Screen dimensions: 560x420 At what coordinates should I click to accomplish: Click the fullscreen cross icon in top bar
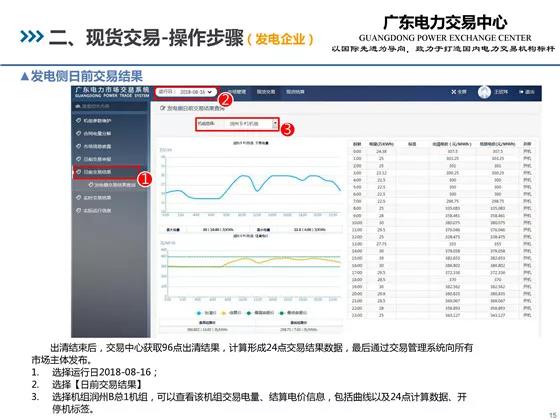(454, 92)
